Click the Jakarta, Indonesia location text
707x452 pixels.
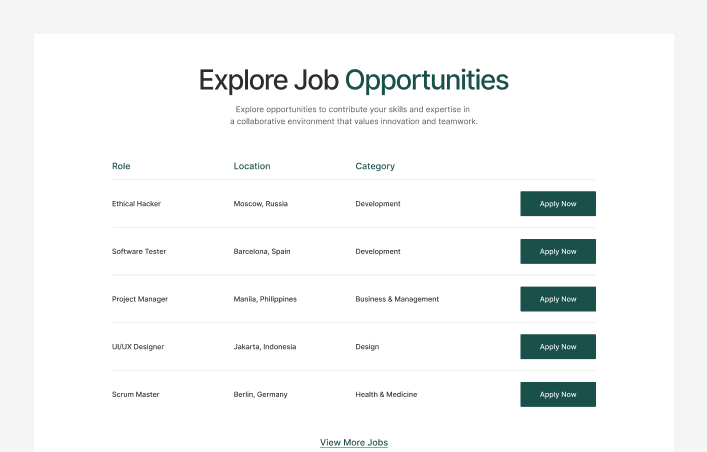click(x=265, y=347)
